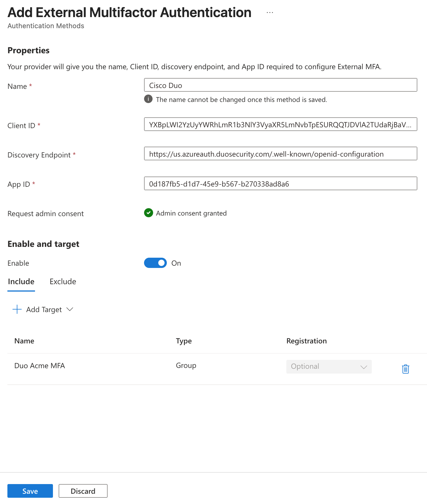Switch to the Exclude tab
This screenshot has width=427, height=504.
[63, 282]
